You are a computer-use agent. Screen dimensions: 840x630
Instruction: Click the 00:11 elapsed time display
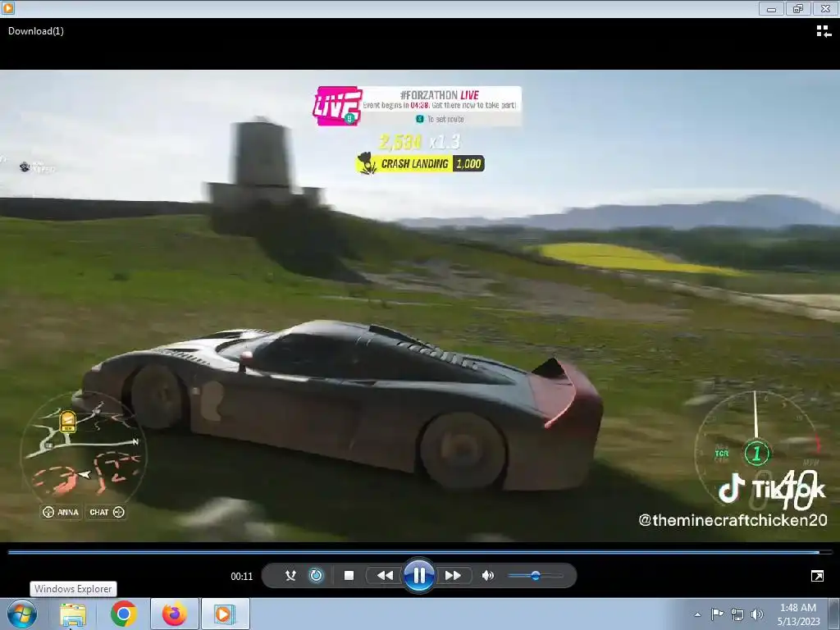(242, 577)
